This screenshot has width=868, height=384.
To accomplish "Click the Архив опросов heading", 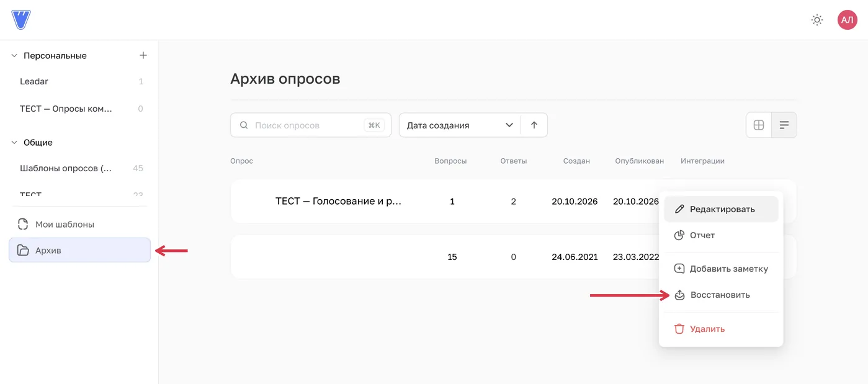I will point(285,79).
